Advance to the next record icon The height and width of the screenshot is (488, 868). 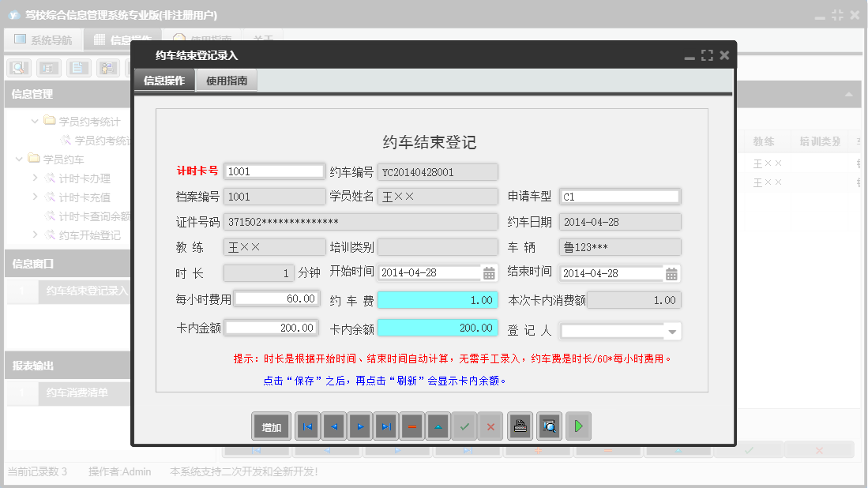[x=360, y=426]
